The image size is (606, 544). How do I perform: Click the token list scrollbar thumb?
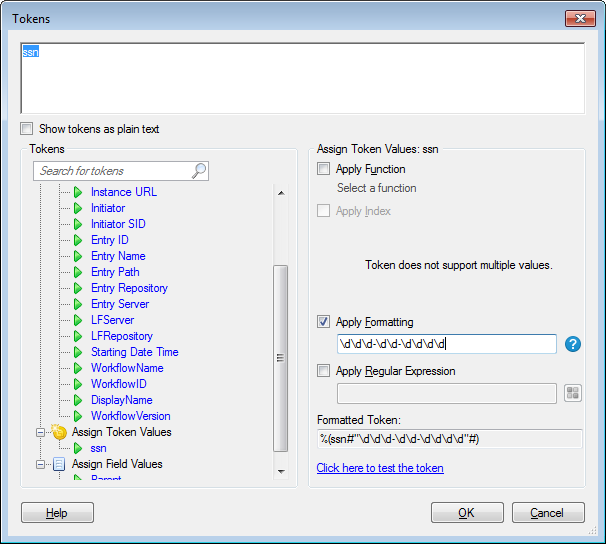[281, 358]
